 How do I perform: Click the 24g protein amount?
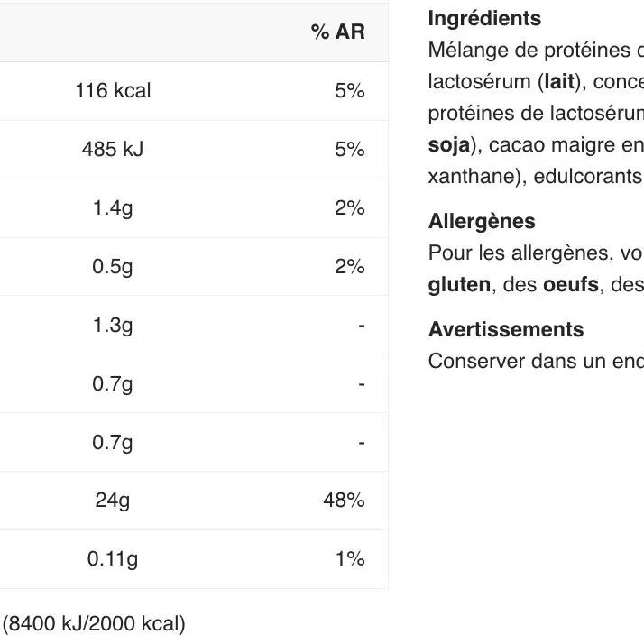pos(113,500)
